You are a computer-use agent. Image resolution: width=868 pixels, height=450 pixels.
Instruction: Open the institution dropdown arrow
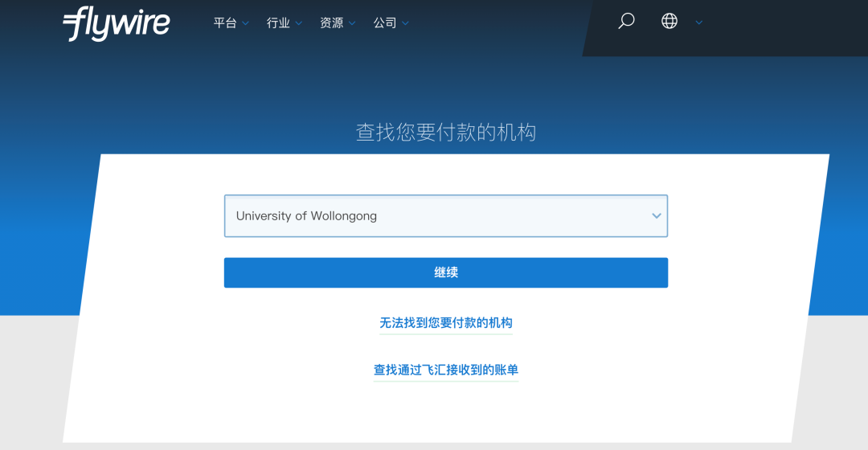[657, 216]
